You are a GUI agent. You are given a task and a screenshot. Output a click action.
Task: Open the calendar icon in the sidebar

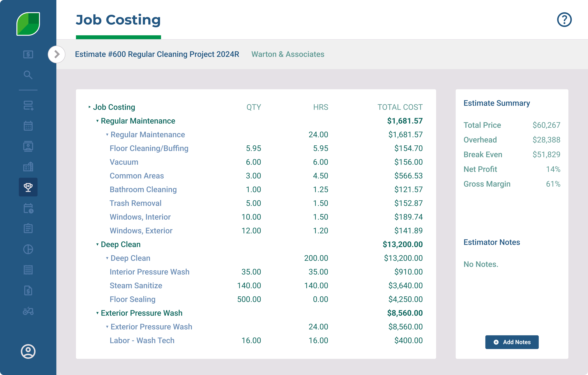pyautogui.click(x=28, y=126)
